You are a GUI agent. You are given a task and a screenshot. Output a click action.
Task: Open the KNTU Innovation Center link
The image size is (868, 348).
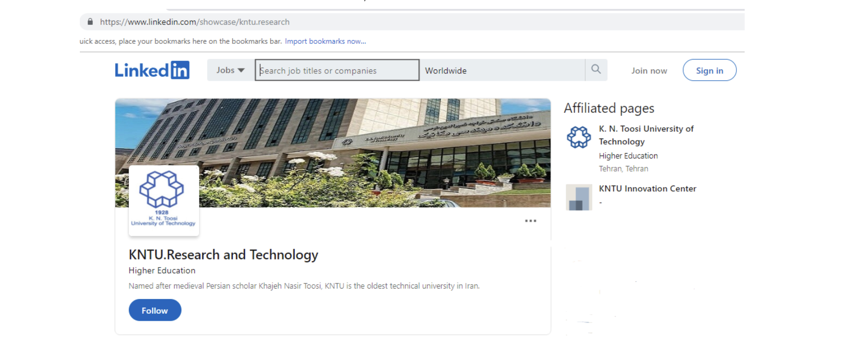click(x=647, y=188)
